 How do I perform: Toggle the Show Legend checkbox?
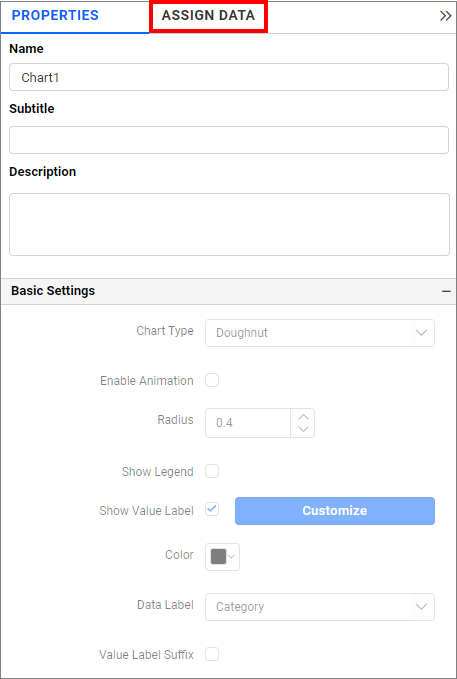coord(212,471)
